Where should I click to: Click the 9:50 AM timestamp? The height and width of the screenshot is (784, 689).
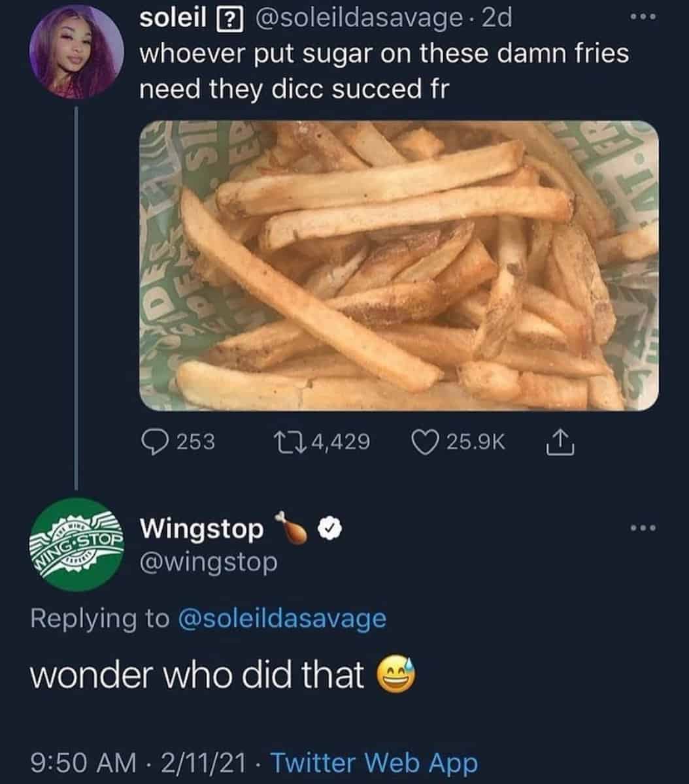click(x=82, y=762)
